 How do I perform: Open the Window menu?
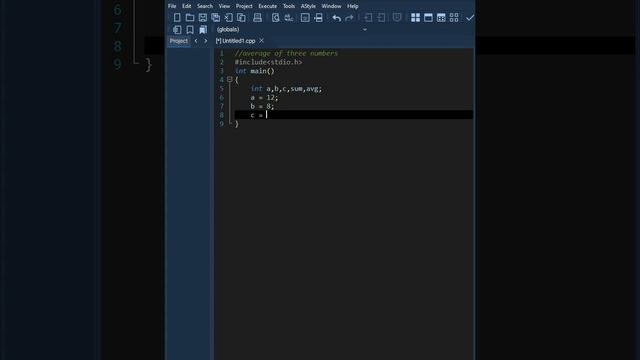pos(331,6)
